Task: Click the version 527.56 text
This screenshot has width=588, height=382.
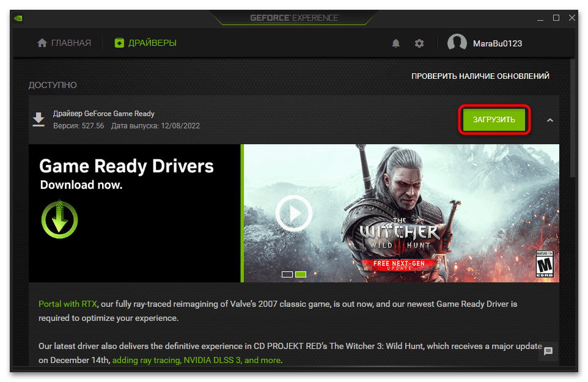Action: click(78, 125)
